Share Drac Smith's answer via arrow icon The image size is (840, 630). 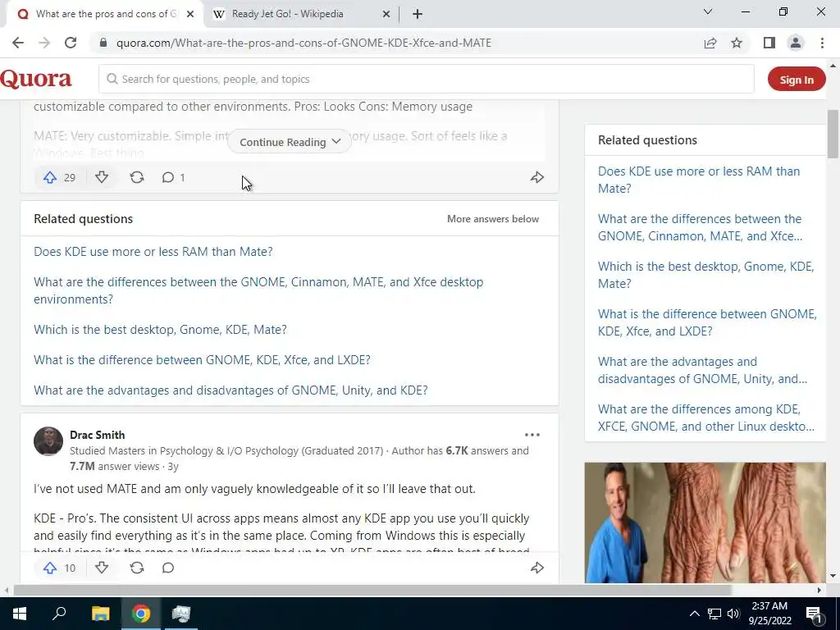pyautogui.click(x=536, y=568)
